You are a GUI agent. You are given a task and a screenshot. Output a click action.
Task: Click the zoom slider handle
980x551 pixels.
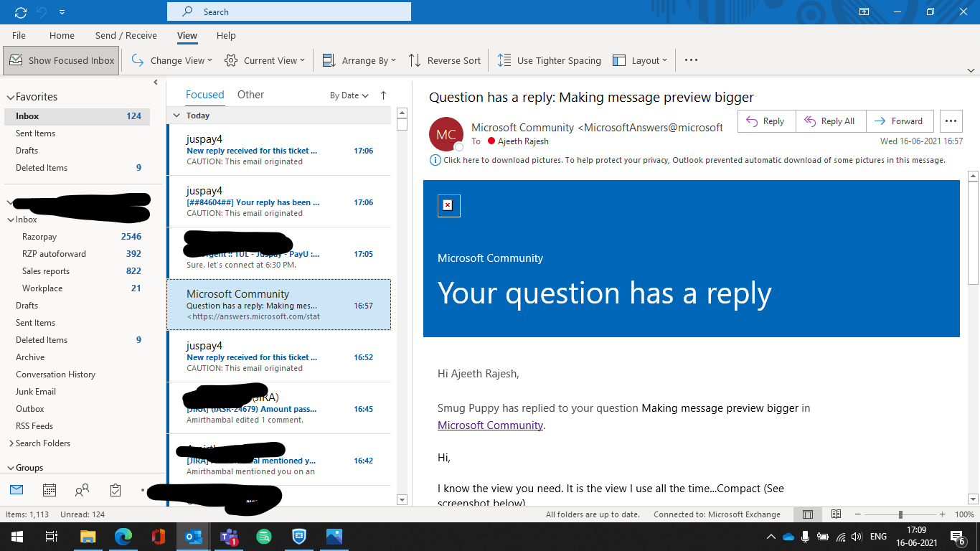tap(900, 514)
